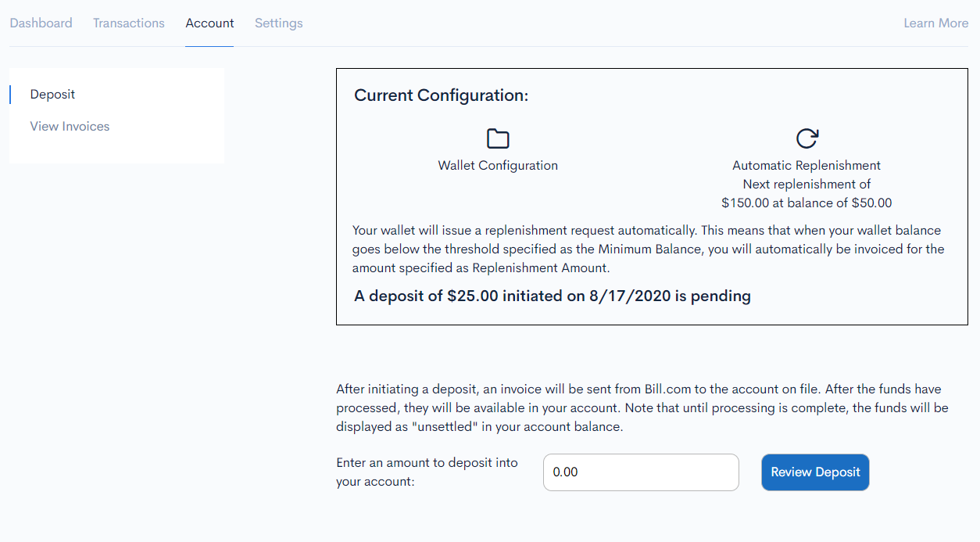Click the Review Deposit button
This screenshot has width=980, height=542.
pyautogui.click(x=815, y=472)
